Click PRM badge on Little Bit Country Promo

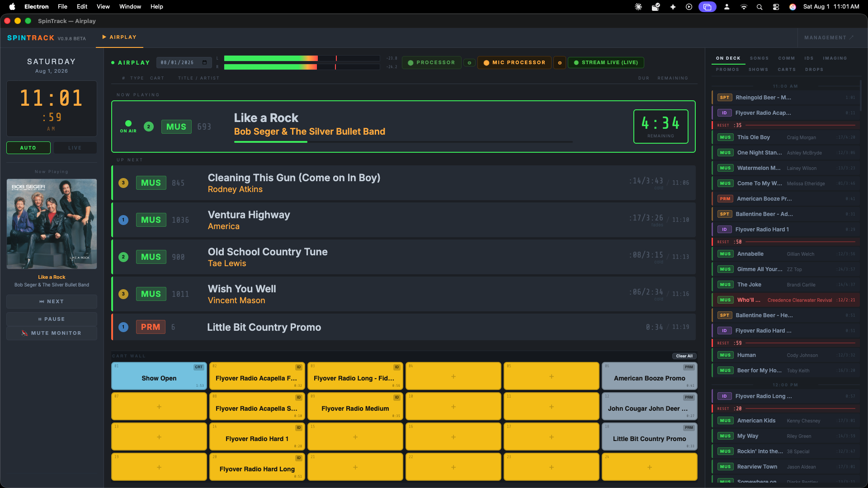pos(151,327)
